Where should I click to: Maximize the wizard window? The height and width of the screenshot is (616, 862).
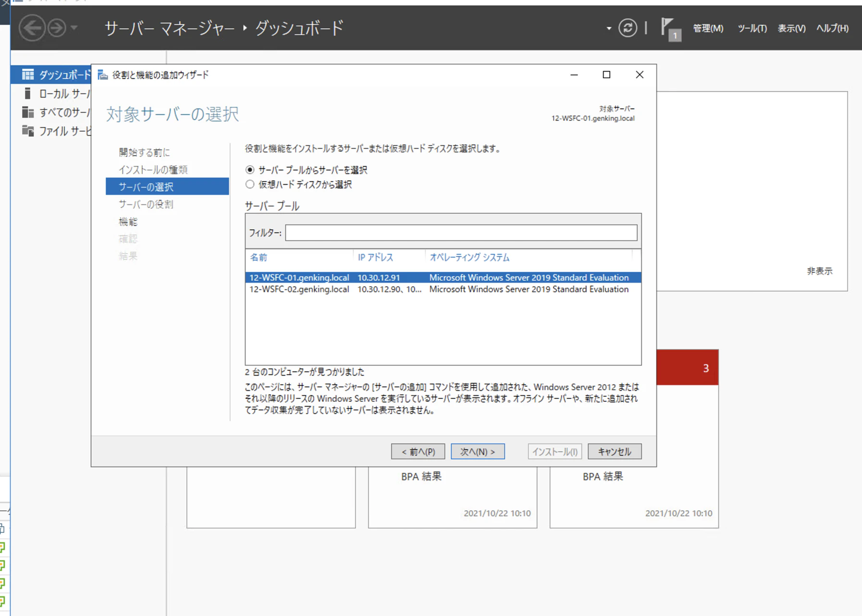coord(606,75)
